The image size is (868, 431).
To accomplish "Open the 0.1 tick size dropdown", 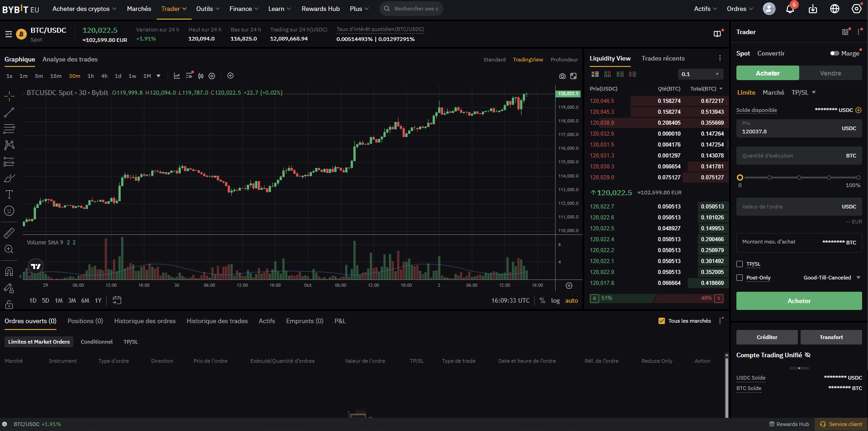I will tap(701, 74).
